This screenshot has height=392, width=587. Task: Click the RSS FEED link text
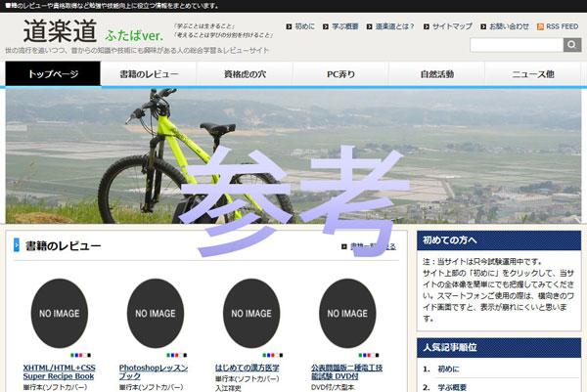563,26
